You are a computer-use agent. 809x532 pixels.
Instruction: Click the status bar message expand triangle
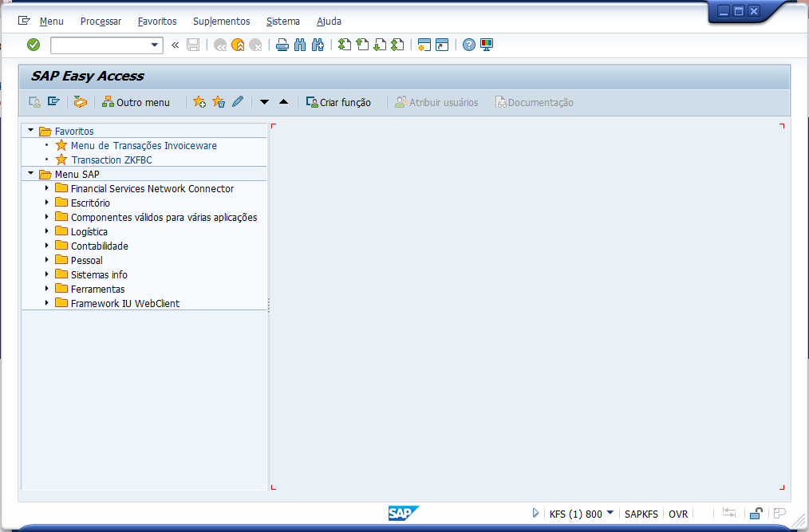[x=535, y=513]
